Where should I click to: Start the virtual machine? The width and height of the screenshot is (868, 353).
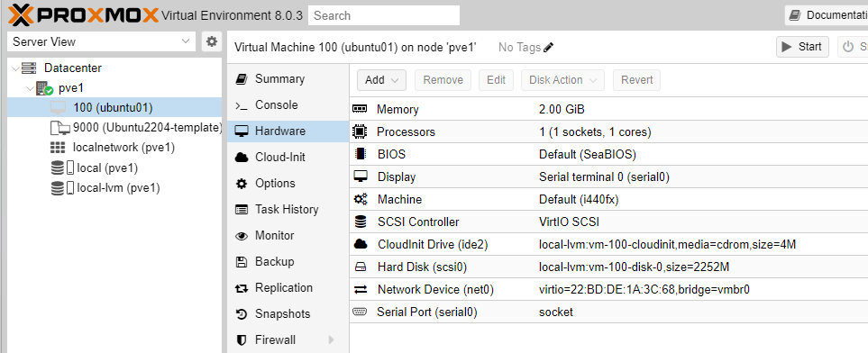pos(802,47)
